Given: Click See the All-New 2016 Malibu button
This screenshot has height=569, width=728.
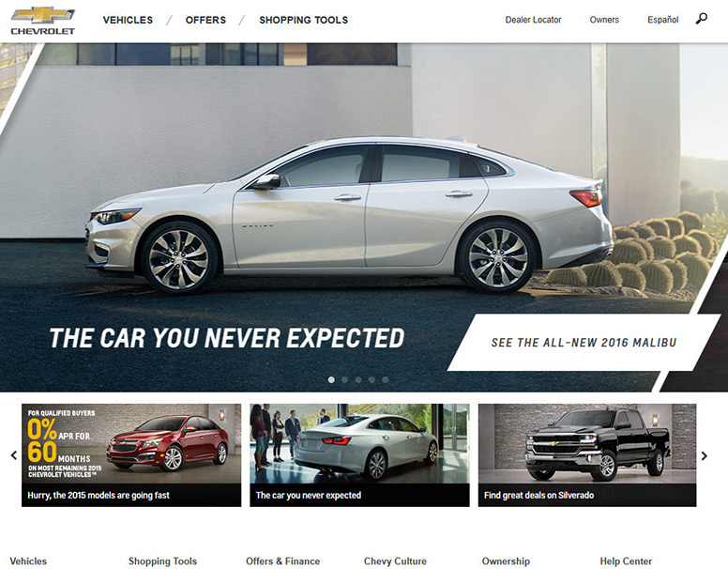Looking at the screenshot, I should click(584, 342).
